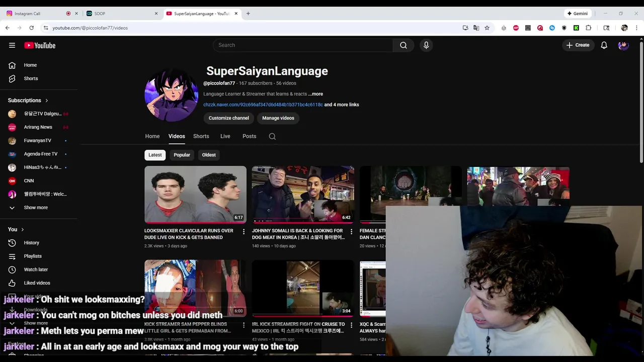Switch to the Live channel tab
Viewport: 644px width, 362px height.
click(x=225, y=136)
